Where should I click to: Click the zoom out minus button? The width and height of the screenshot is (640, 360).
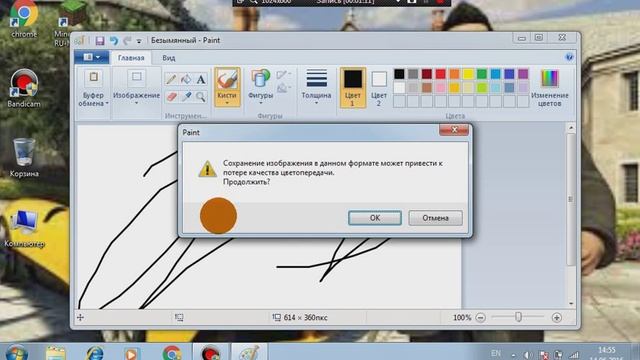point(480,318)
